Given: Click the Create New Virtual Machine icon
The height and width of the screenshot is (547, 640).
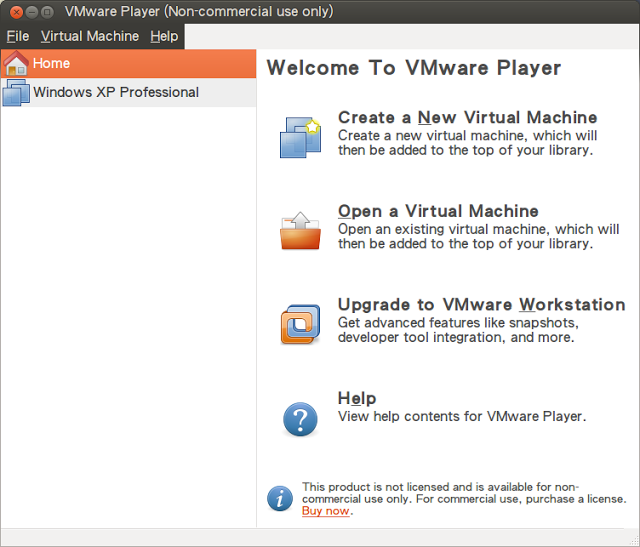Looking at the screenshot, I should 300,137.
